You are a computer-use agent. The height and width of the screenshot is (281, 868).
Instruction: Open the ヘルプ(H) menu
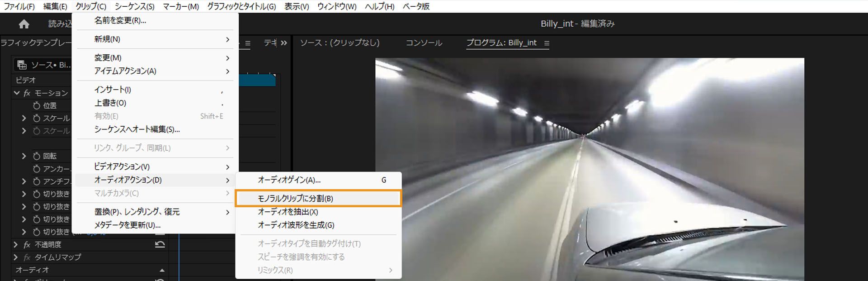(380, 6)
